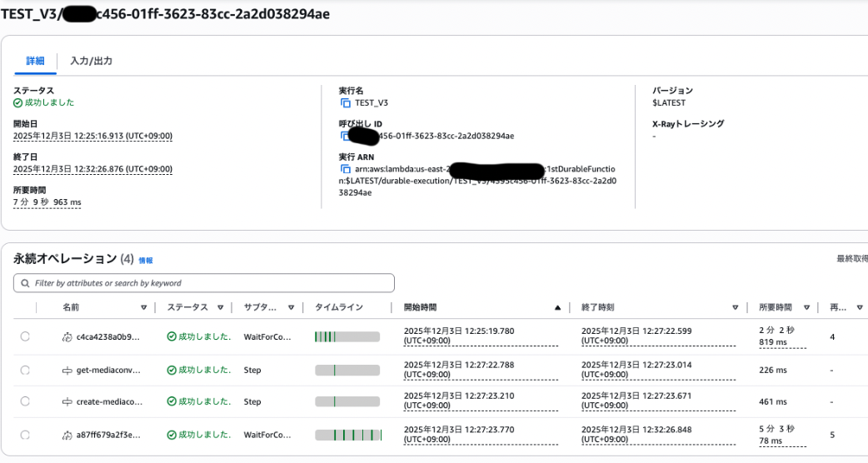Open the 情報 link beside 永続オペレーション
The height and width of the screenshot is (463, 868).
click(146, 261)
